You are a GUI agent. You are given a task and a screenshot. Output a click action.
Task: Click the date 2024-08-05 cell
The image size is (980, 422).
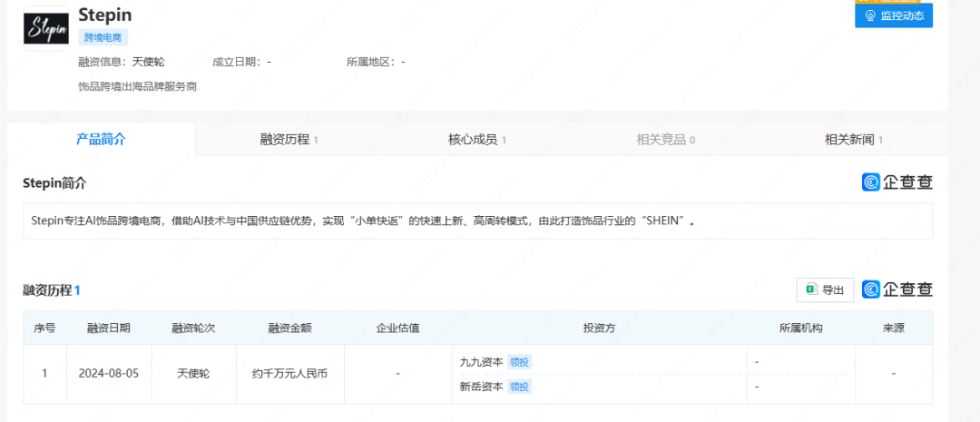109,374
